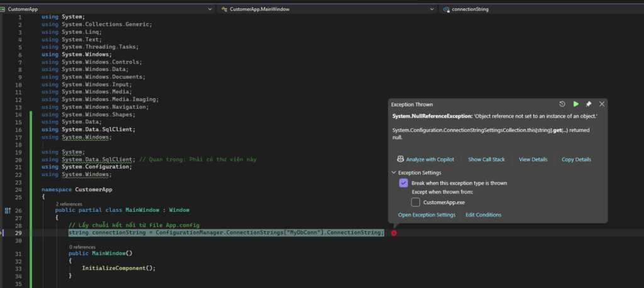Click the '2 references' CodeLens above MainWindow class
The height and width of the screenshot is (288, 644).
[x=69, y=204]
